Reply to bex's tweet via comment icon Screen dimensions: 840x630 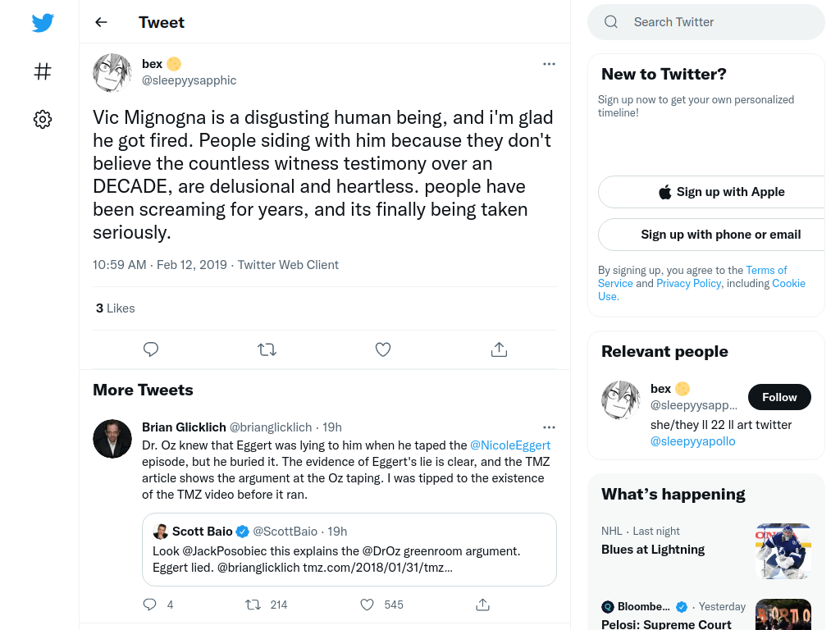point(151,349)
